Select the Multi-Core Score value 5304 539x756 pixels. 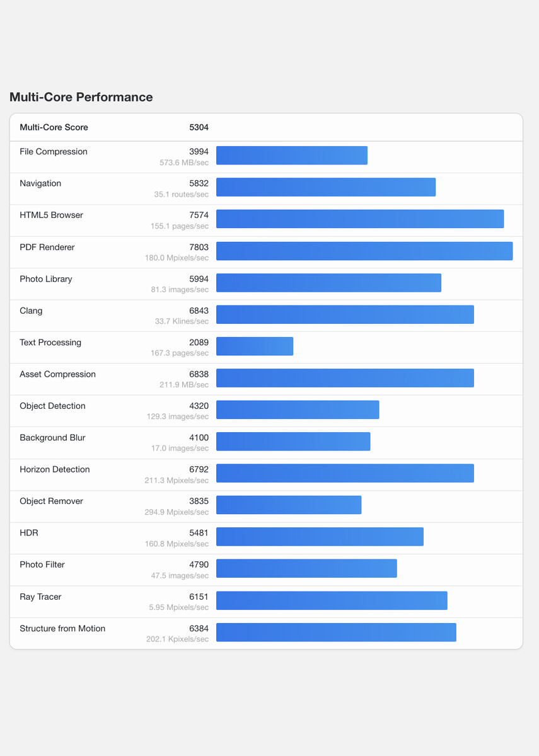pyautogui.click(x=199, y=127)
